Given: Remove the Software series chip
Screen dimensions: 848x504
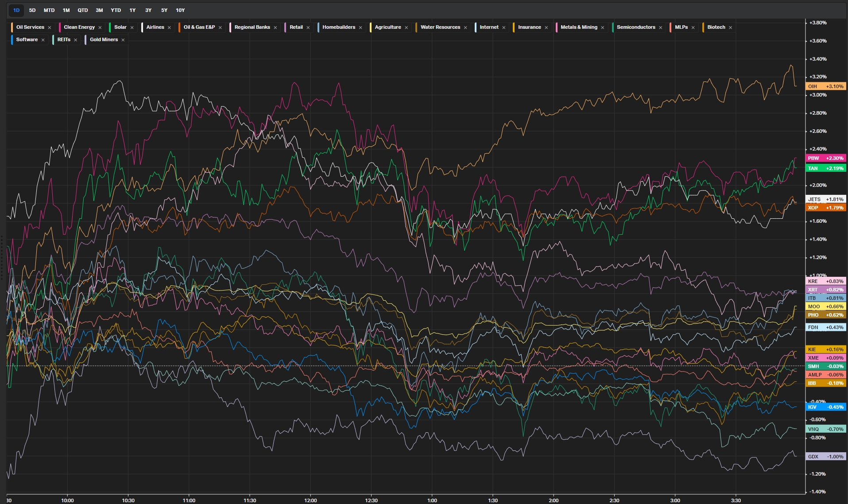Looking at the screenshot, I should (43, 40).
